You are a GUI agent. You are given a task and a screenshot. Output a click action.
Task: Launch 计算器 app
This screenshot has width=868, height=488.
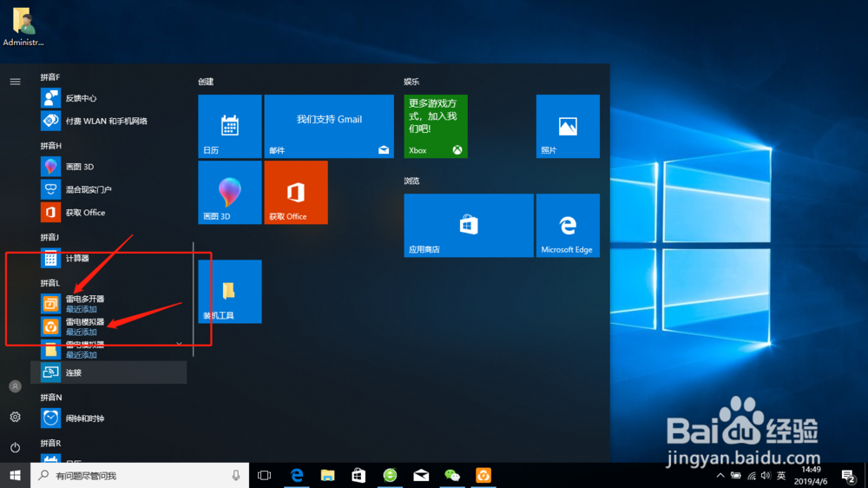108,258
